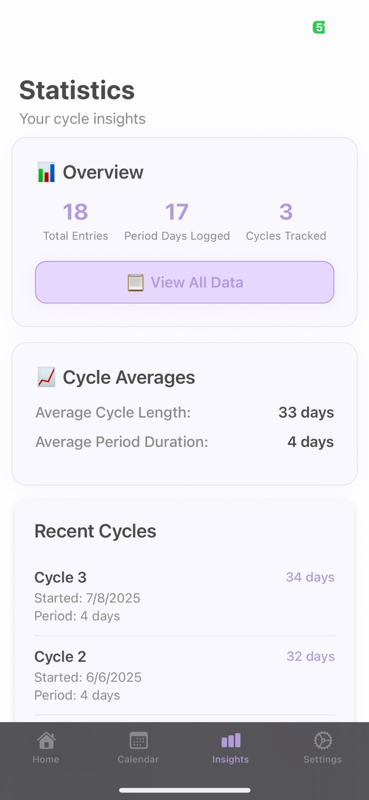This screenshot has height=800, width=369.
Task: Tap the clipboard icon in View All Data
Action: pyautogui.click(x=136, y=283)
